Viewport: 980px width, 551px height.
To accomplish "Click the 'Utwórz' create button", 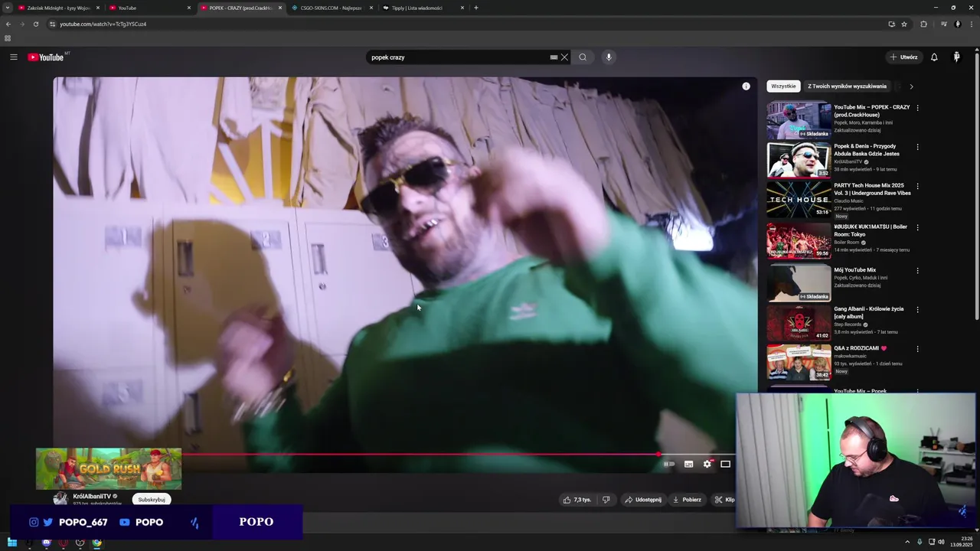I will pyautogui.click(x=903, y=57).
